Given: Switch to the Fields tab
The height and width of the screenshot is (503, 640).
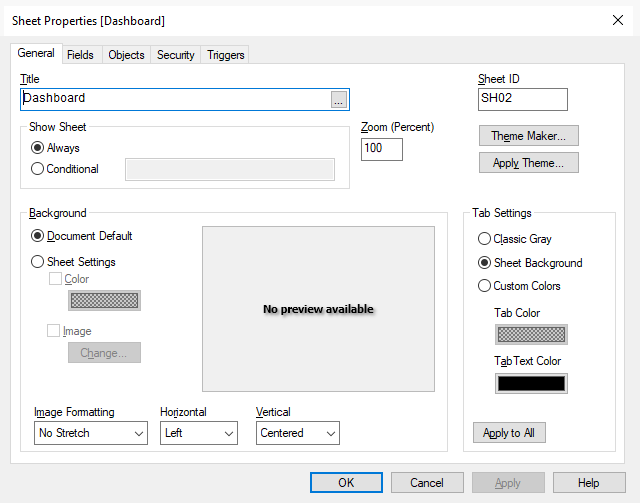Looking at the screenshot, I should pos(80,55).
